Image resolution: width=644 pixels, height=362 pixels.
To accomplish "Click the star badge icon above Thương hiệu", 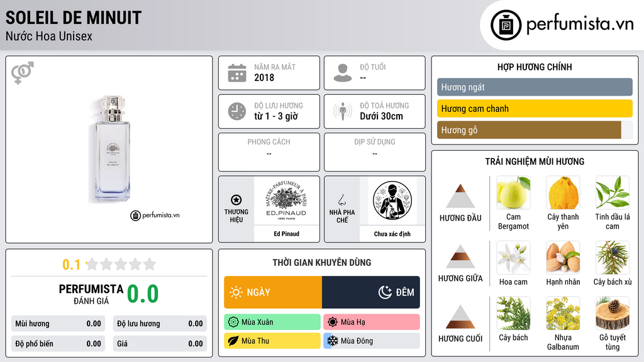I will pyautogui.click(x=236, y=200).
